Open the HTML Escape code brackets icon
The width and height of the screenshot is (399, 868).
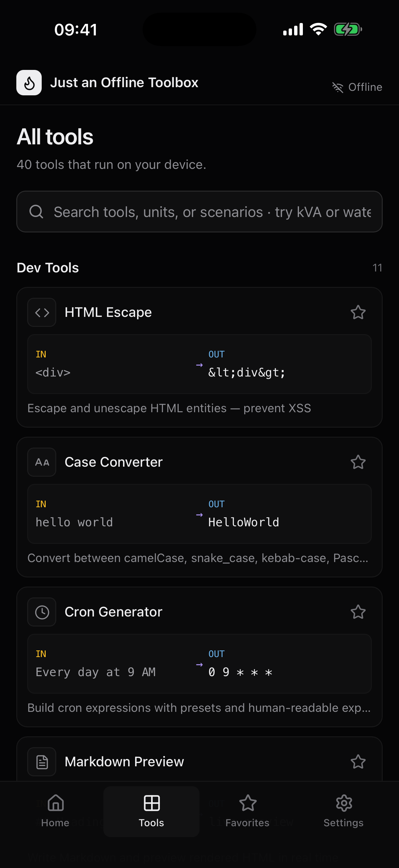click(42, 312)
